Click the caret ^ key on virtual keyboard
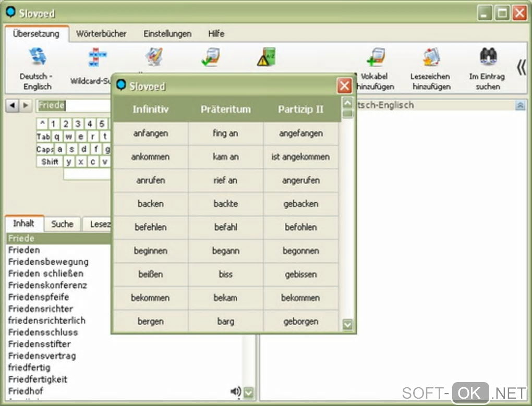Screen dimensions: 532x406 click(42, 124)
